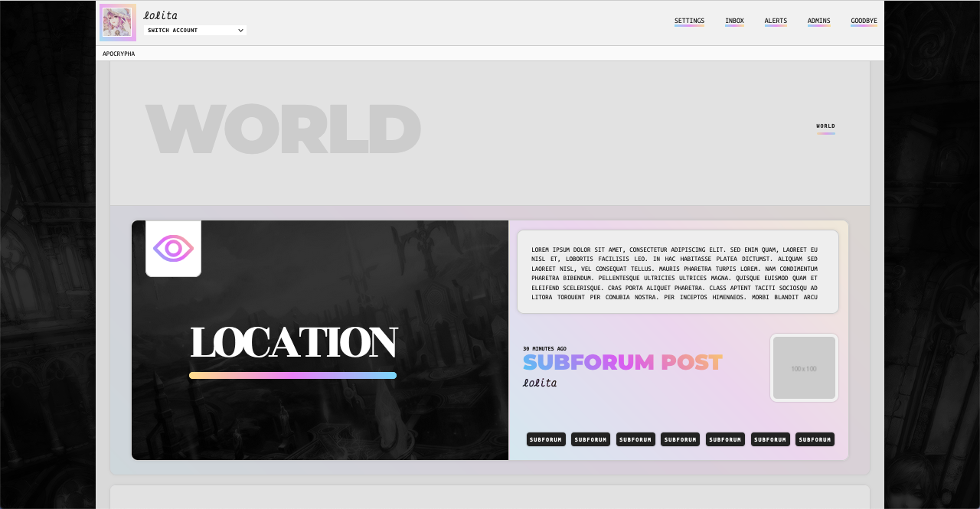
Task: Click the Apocrypha breadcrumb link
Action: click(119, 54)
